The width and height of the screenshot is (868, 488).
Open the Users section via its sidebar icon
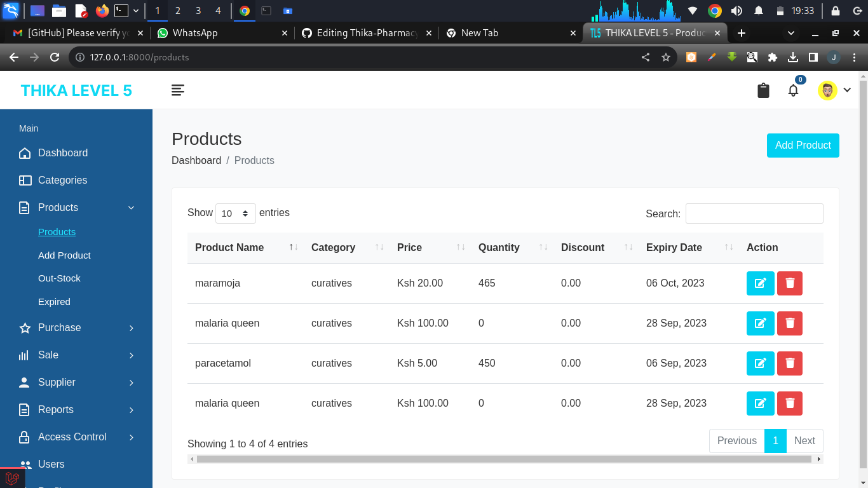click(24, 464)
